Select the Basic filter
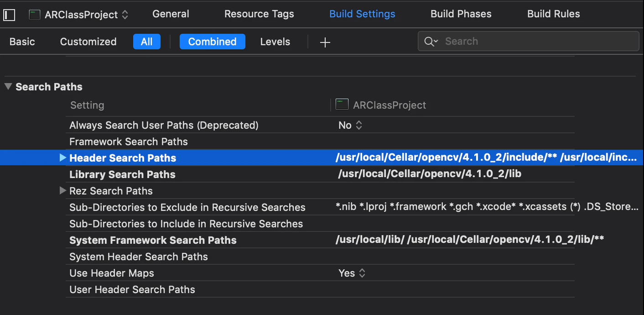644x315 pixels. (x=22, y=42)
